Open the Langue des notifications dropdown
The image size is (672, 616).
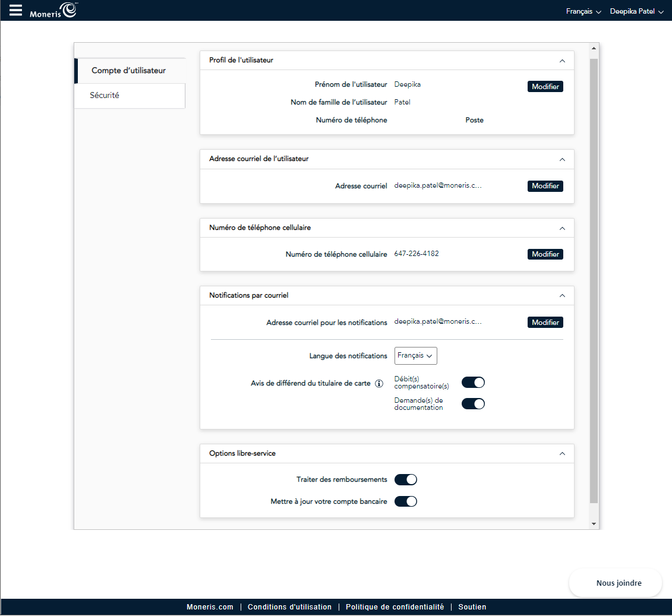click(x=415, y=356)
